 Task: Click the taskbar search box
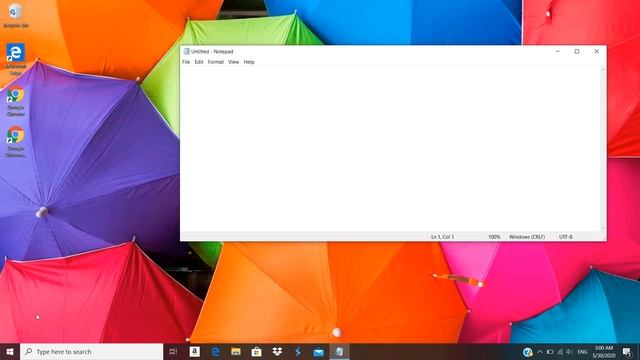(x=91, y=351)
